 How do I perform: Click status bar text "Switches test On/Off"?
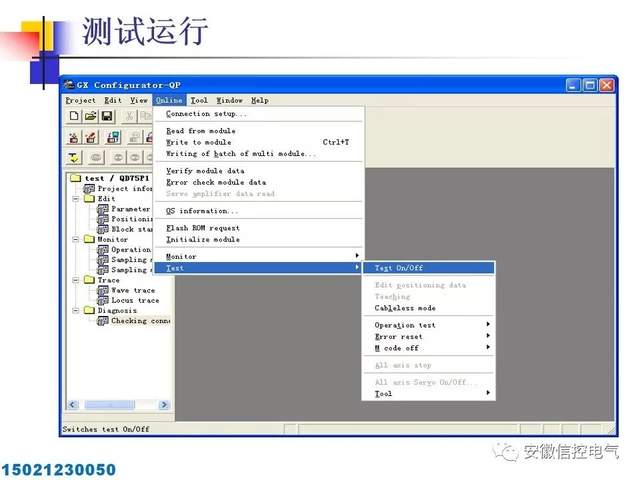106,429
